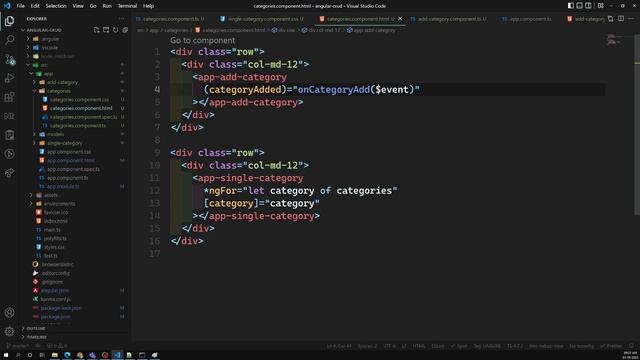Expand the TIMELINE section
The image size is (640, 360).
tap(37, 337)
